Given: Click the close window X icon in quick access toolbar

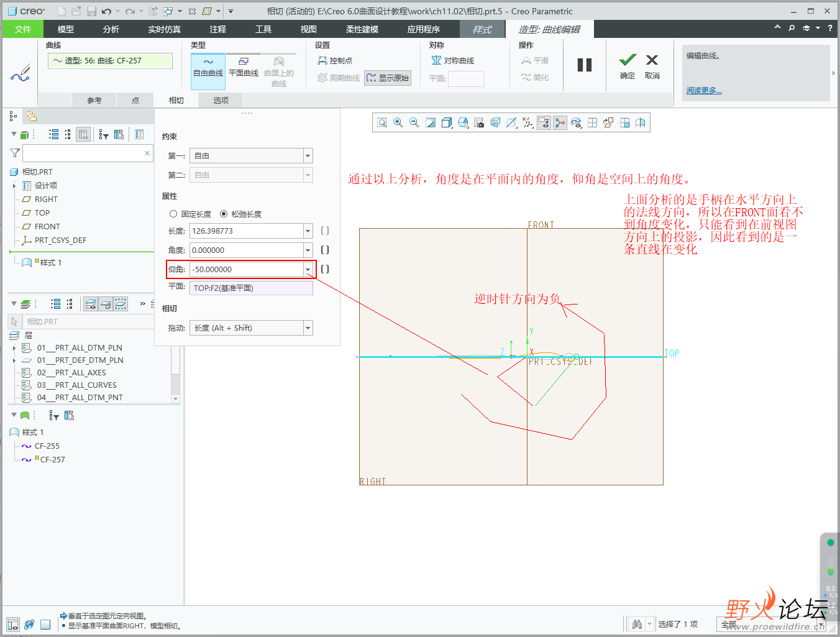Looking at the screenshot, I should (x=192, y=11).
